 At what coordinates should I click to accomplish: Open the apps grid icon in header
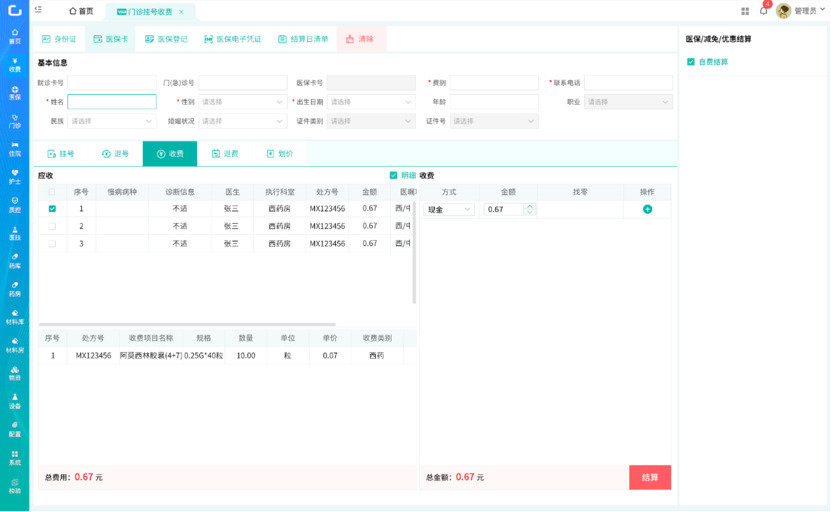tap(745, 11)
